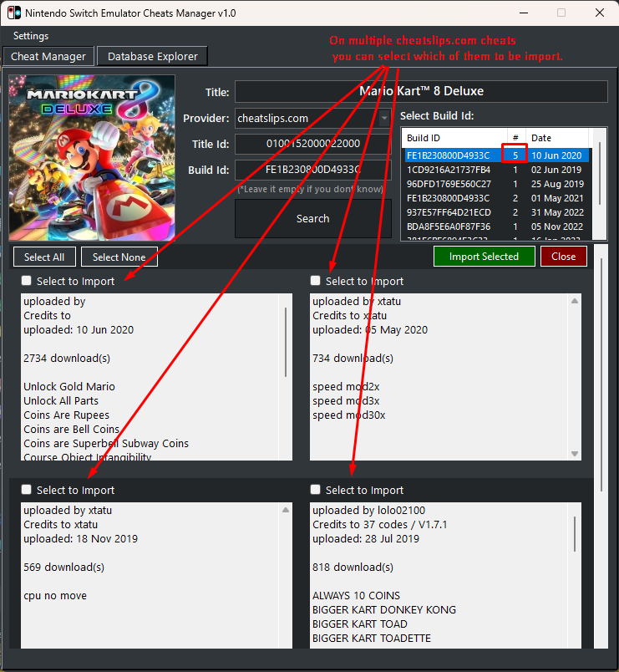Sort build list by Build ID column header
Viewport: 619px width, 672px height.
[x=455, y=138]
